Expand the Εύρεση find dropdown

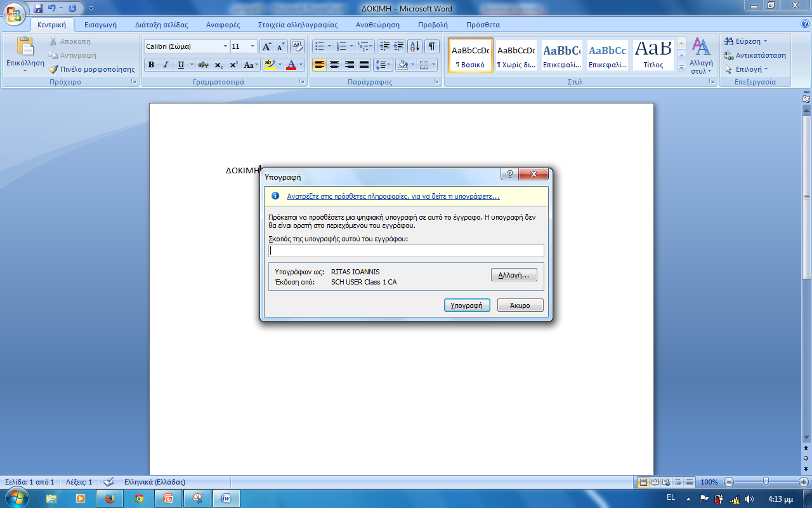coord(765,41)
